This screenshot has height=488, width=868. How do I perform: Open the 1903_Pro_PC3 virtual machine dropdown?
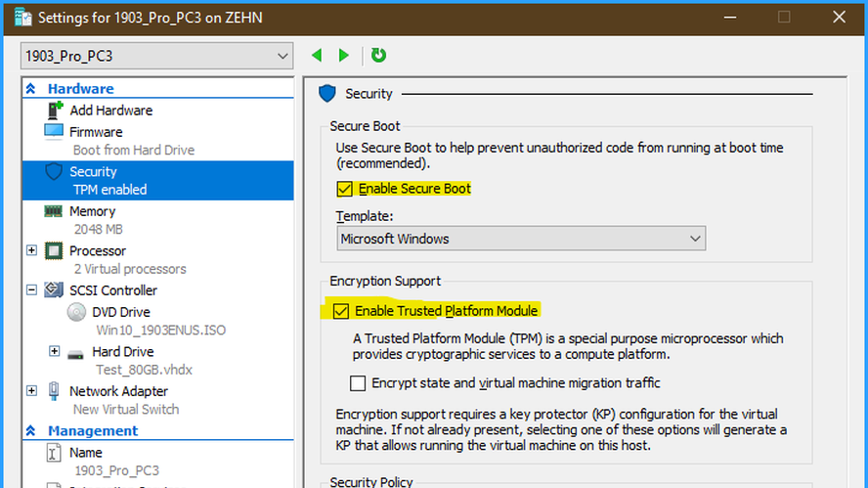click(156, 56)
